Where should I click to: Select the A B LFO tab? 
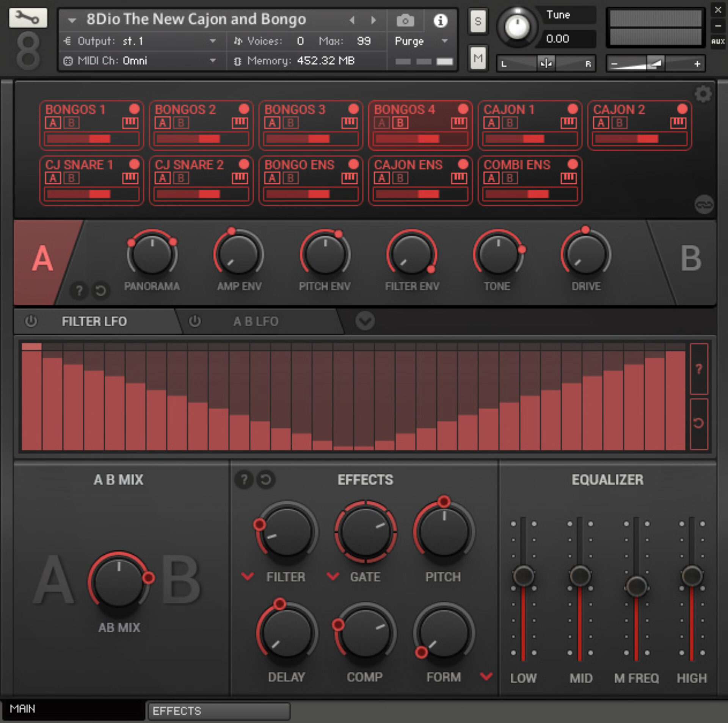pos(256,321)
